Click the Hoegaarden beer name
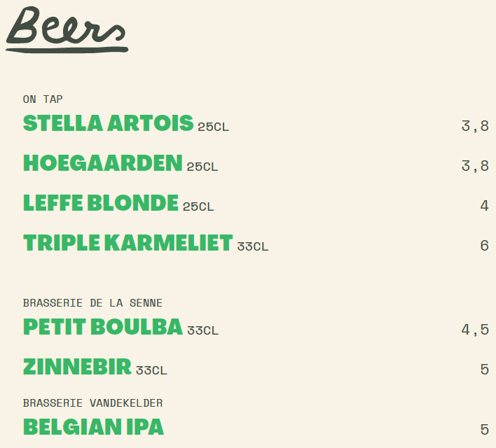 coord(103,163)
